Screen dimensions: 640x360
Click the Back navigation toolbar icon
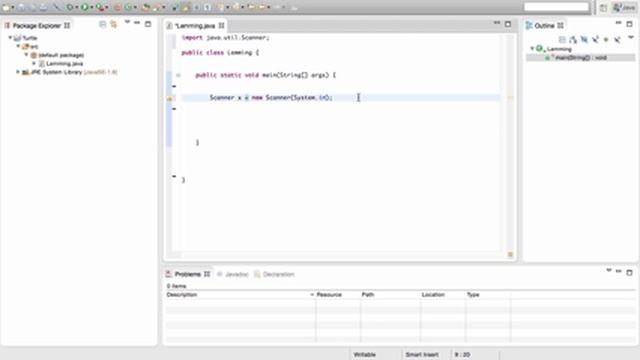[x=262, y=7]
